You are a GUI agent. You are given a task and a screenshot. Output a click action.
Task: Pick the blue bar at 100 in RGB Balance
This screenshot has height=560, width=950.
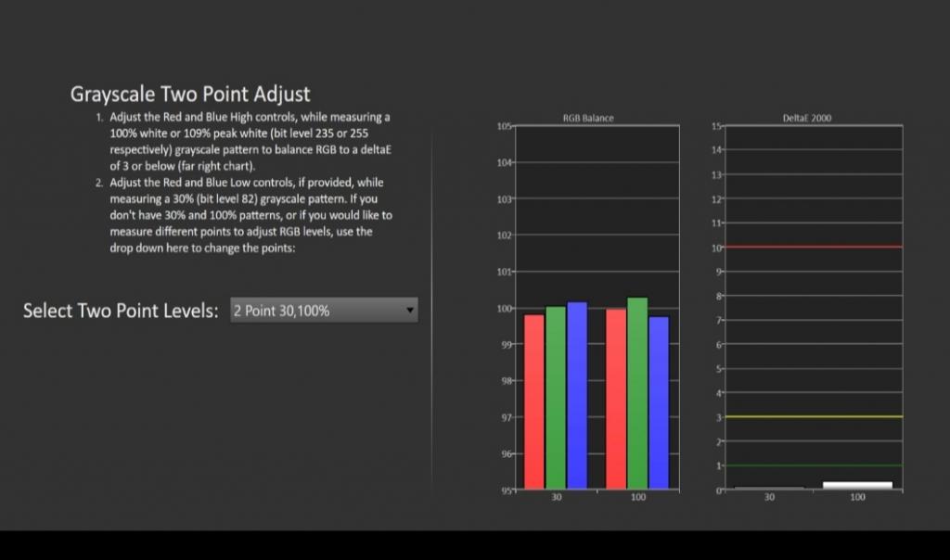[659, 402]
